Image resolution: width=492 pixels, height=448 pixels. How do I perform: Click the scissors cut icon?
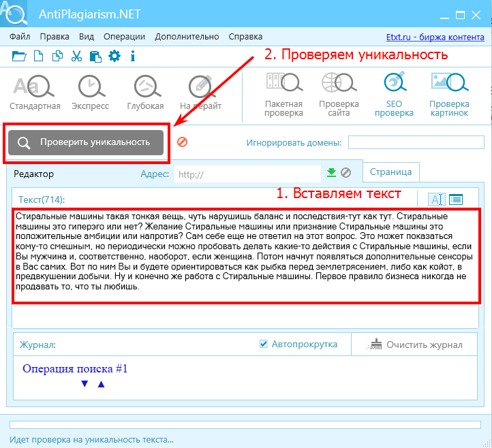pos(76,56)
